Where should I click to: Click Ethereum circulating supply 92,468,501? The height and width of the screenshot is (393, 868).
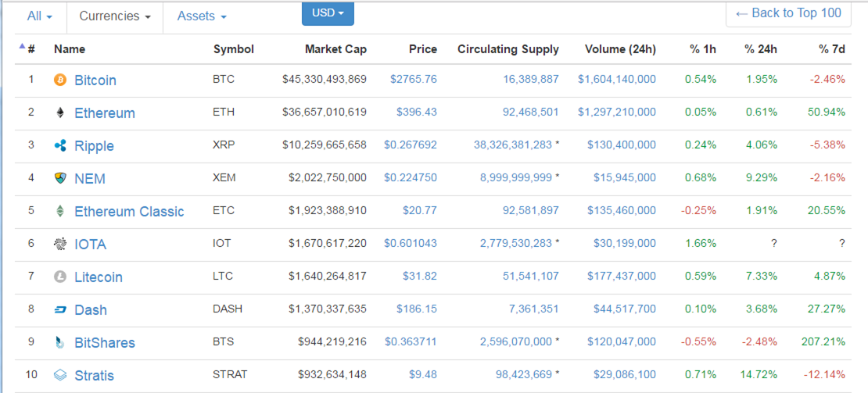(x=531, y=113)
